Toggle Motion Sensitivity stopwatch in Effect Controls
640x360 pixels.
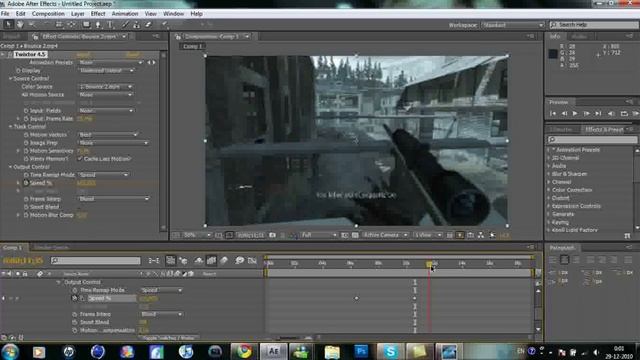click(26, 151)
